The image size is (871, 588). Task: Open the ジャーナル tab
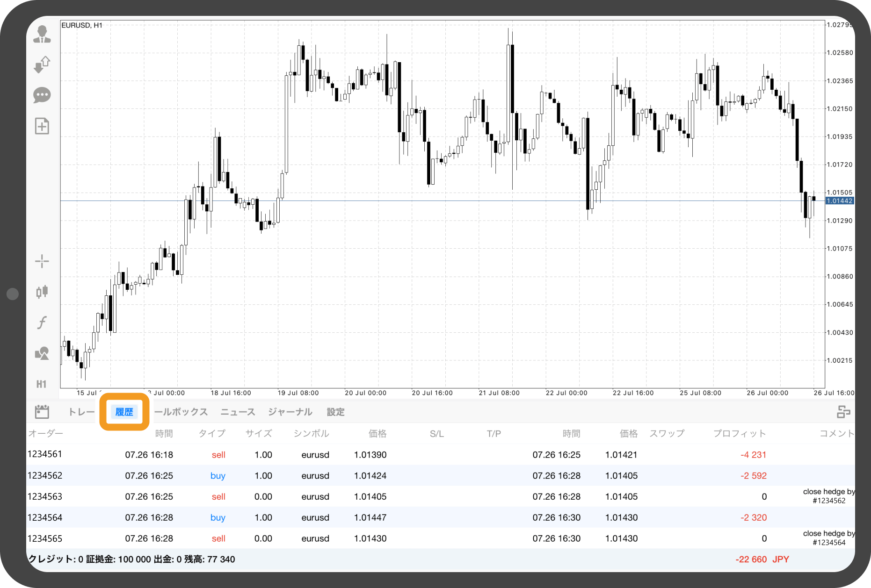[x=290, y=412]
